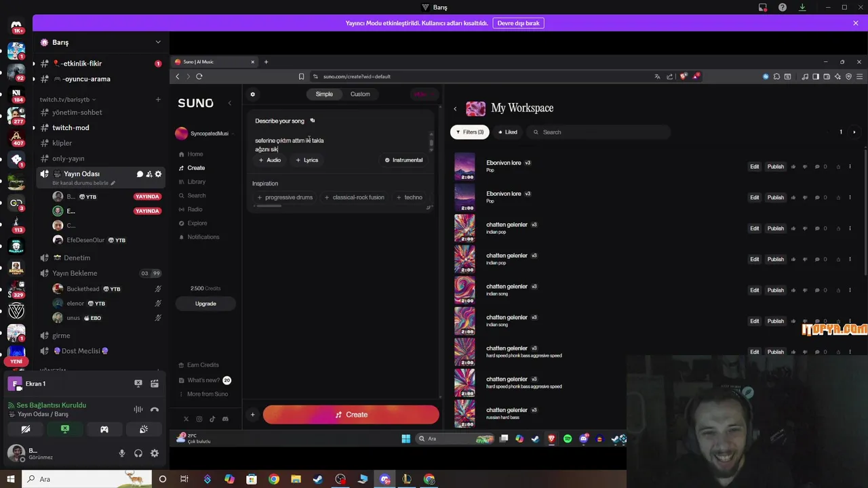Go to next workspace page arrow
The width and height of the screenshot is (868, 488).
pyautogui.click(x=854, y=132)
